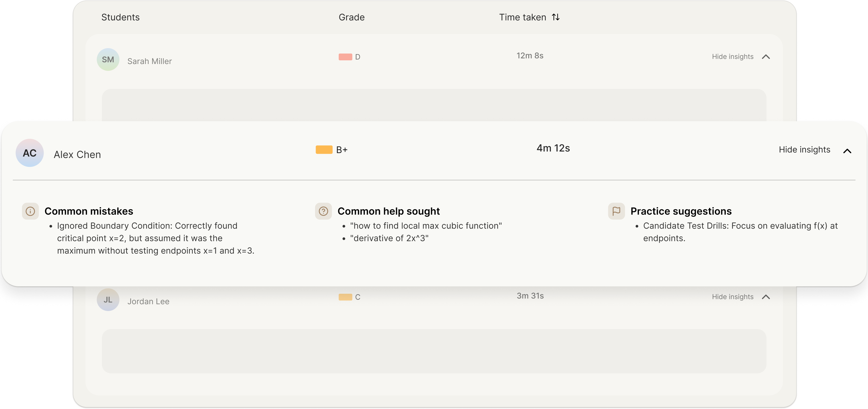Image resolution: width=868 pixels, height=409 pixels.
Task: Click the Time taken sort arrows icon
Action: [556, 17]
